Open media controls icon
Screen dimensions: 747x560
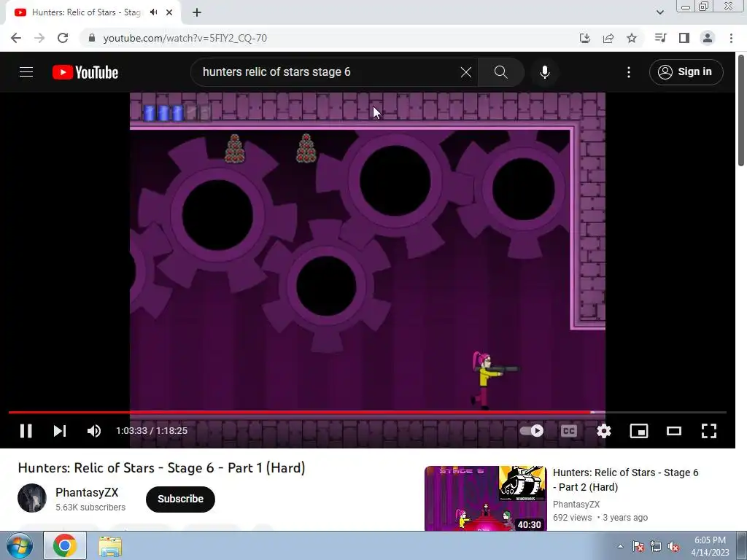[x=660, y=38]
